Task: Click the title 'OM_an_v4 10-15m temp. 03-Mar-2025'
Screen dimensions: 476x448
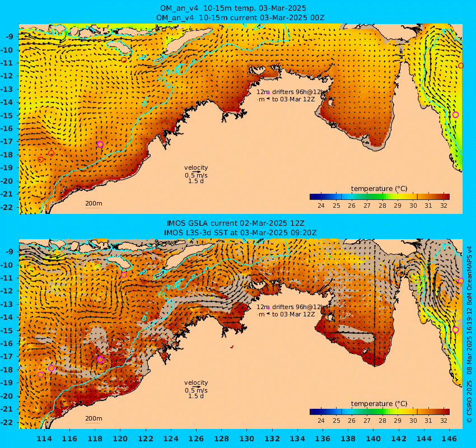Action: click(233, 8)
